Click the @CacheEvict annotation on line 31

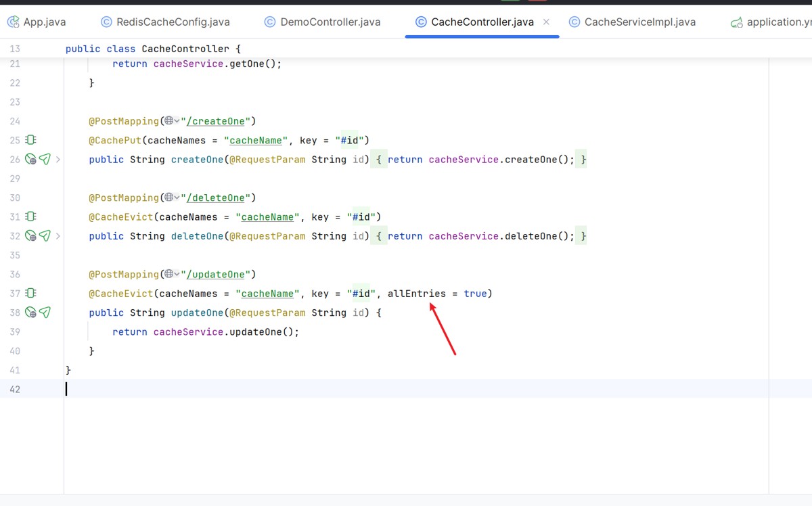120,216
